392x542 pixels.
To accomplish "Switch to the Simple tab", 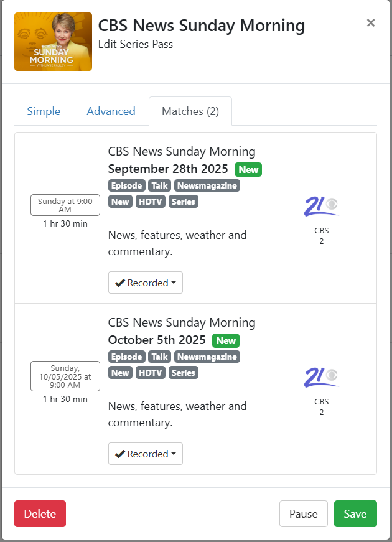I will tap(44, 111).
